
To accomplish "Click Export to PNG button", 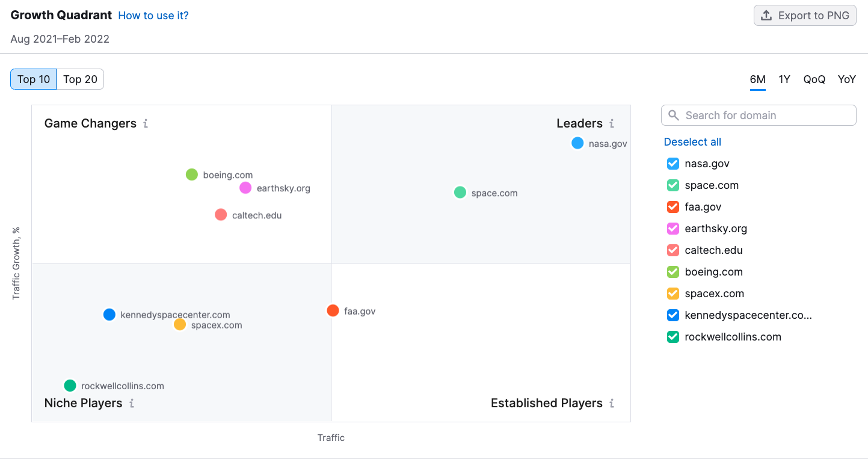I will (805, 16).
